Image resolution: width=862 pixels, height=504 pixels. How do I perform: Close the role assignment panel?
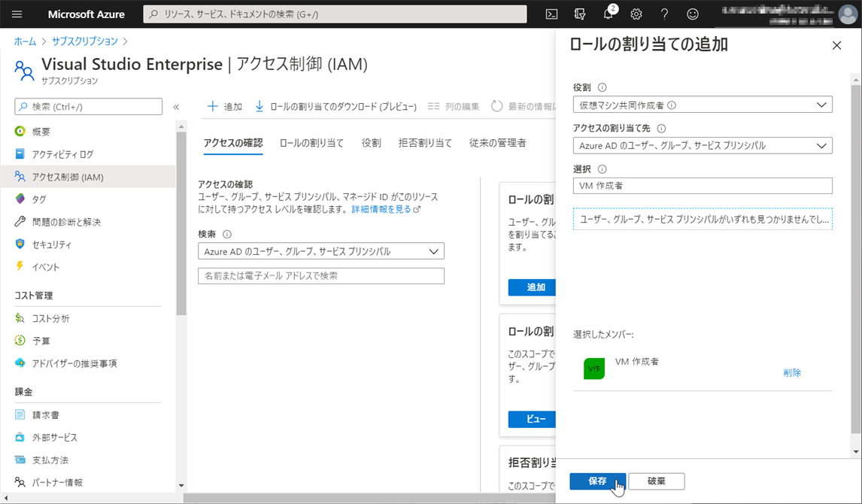click(x=836, y=46)
